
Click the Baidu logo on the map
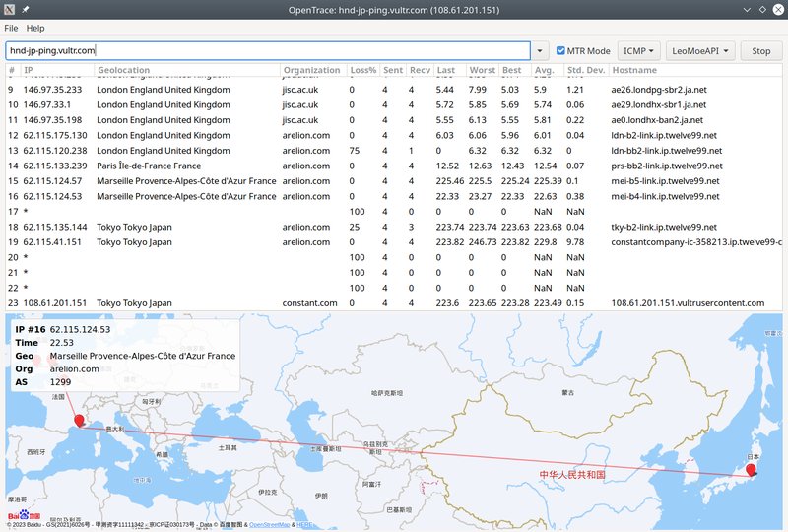(x=25, y=514)
